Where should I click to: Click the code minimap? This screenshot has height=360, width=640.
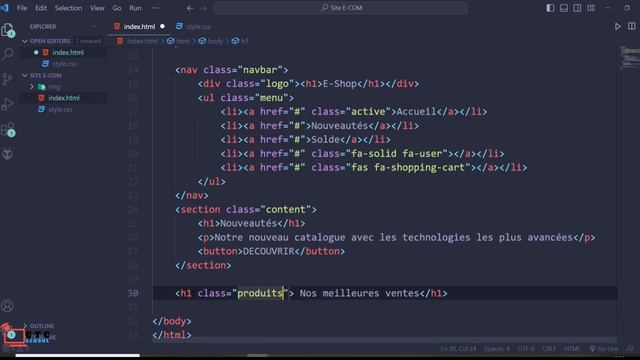[629, 58]
